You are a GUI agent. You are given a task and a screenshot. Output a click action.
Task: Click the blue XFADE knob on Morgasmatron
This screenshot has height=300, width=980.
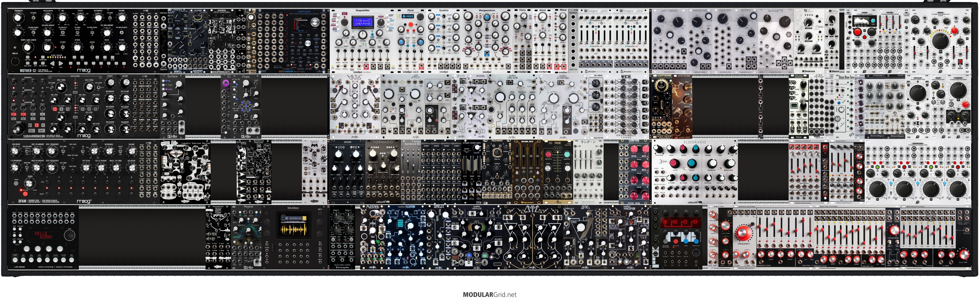click(x=487, y=17)
